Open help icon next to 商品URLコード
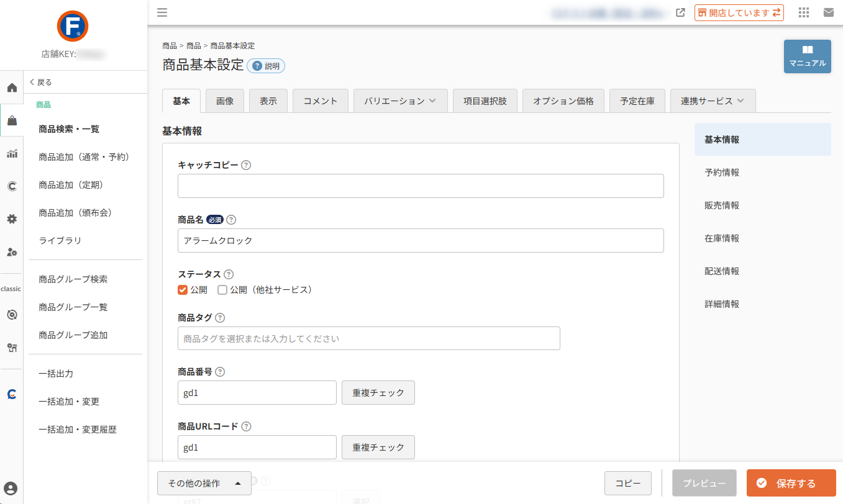Image resolution: width=843 pixels, height=504 pixels. (246, 427)
